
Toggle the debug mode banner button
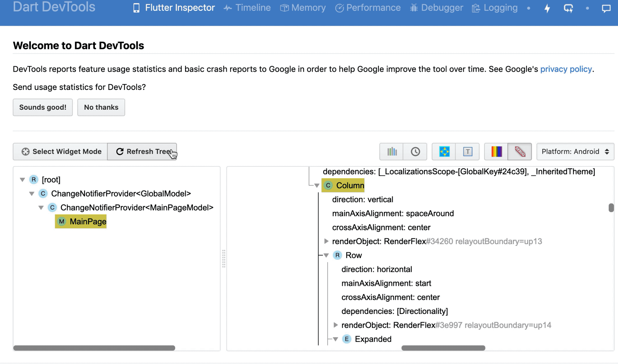(x=520, y=151)
